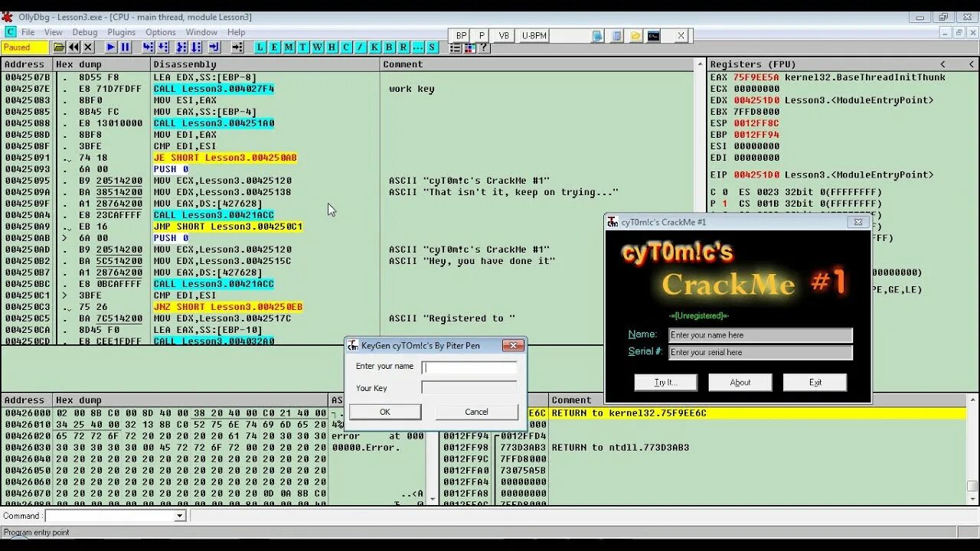Close the debugged program with the X toolbar icon
Screen dimensions: 980x551
pyautogui.click(x=88, y=47)
